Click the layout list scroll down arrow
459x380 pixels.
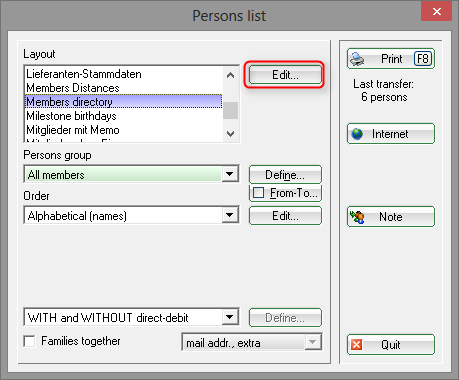coord(230,134)
